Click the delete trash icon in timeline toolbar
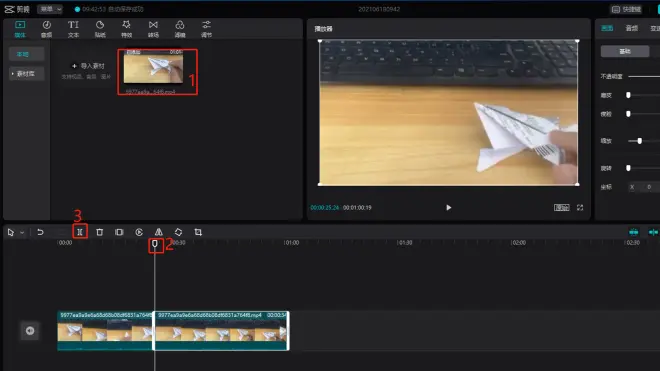The image size is (660, 371). tap(99, 232)
